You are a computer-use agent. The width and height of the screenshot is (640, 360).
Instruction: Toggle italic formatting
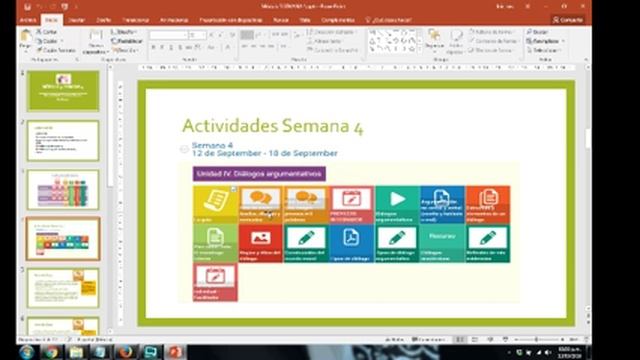point(162,48)
